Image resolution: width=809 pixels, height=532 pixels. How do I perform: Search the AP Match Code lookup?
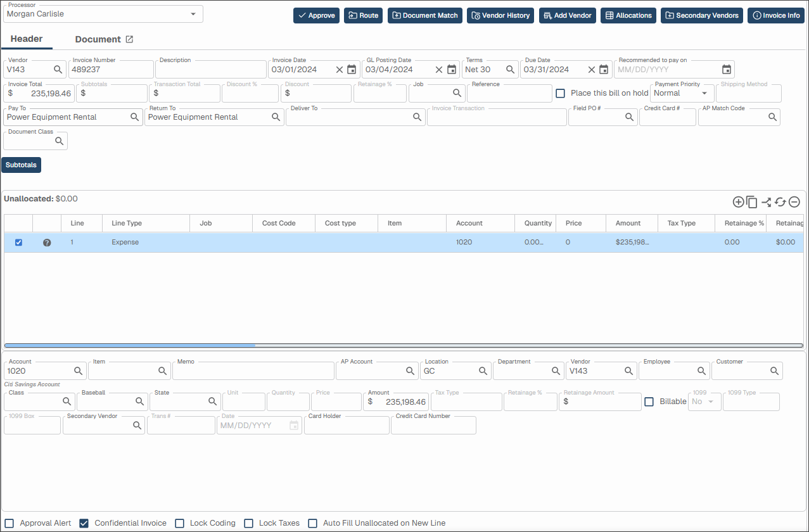coord(773,117)
